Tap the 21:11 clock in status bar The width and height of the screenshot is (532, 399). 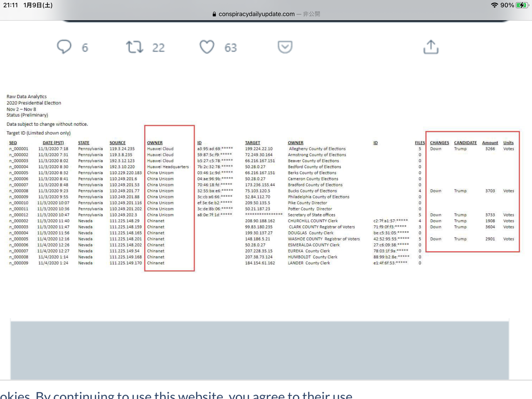[10, 5]
